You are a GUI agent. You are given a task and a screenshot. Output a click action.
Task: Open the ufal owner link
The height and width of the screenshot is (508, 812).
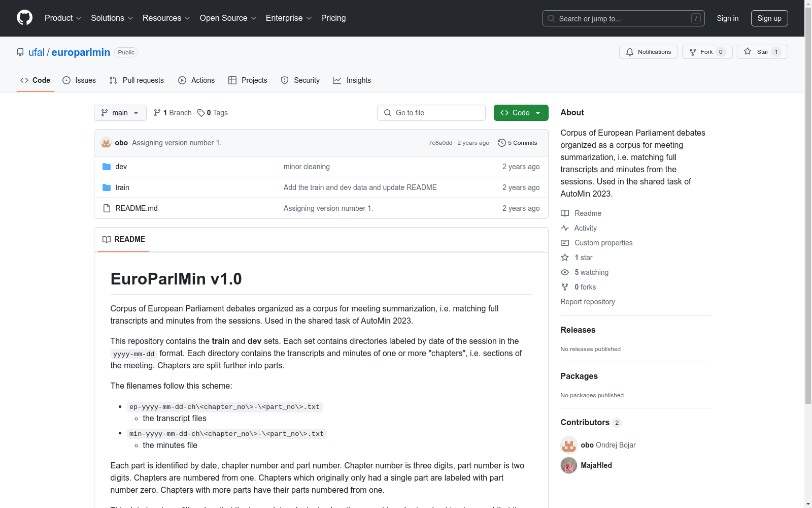pyautogui.click(x=37, y=52)
